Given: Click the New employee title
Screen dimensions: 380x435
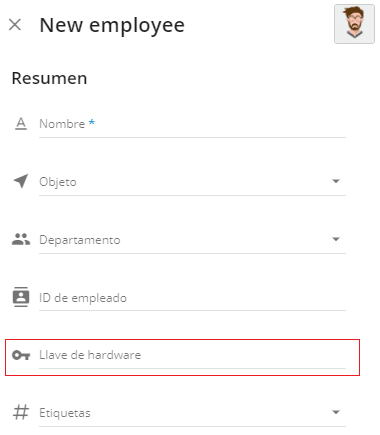Looking at the screenshot, I should (x=112, y=26).
